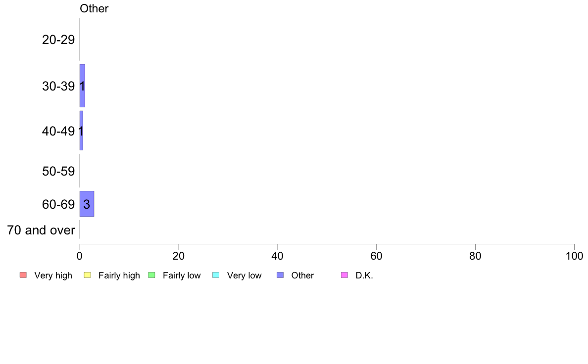Image resolution: width=588 pixels, height=364 pixels.
Task: Click the 50-59 age group label
Action: pyautogui.click(x=58, y=171)
